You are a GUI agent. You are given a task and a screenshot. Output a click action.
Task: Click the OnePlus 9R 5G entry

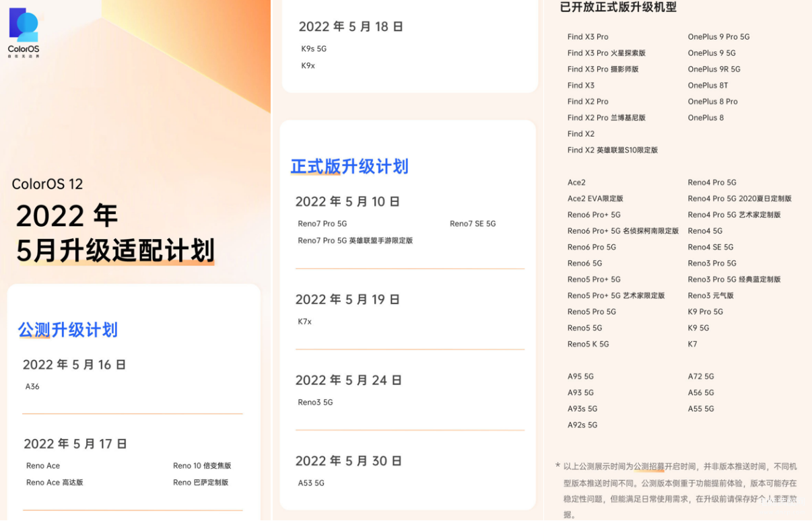pos(714,69)
